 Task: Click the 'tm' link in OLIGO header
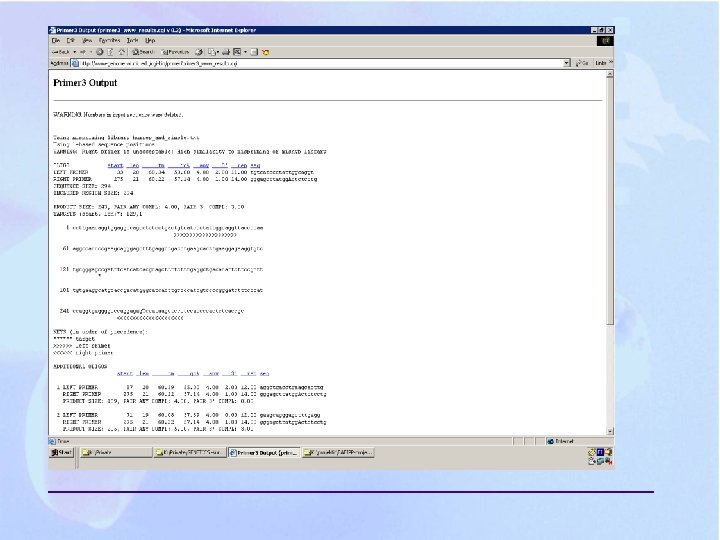(154, 165)
